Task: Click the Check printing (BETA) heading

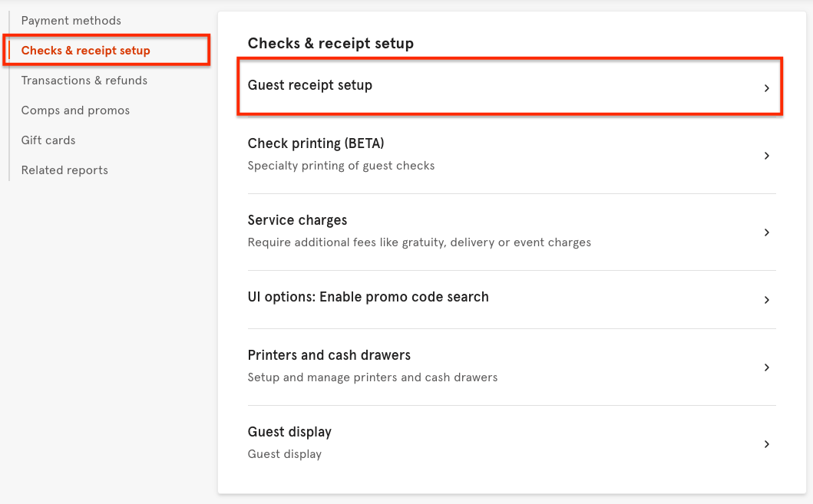Action: (x=316, y=143)
